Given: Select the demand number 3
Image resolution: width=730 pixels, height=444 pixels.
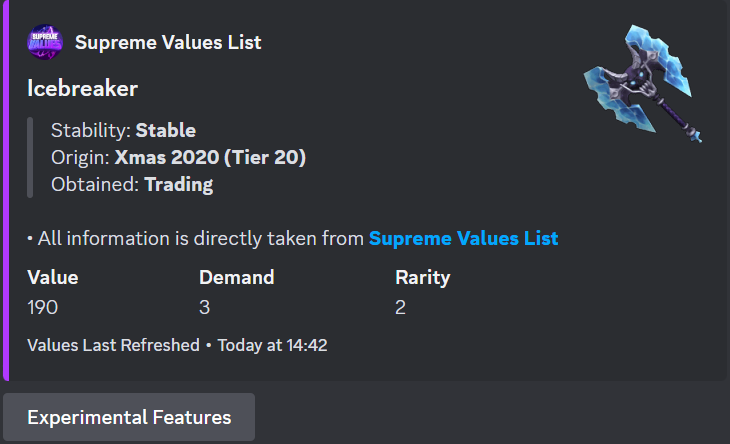Looking at the screenshot, I should click(x=204, y=307).
